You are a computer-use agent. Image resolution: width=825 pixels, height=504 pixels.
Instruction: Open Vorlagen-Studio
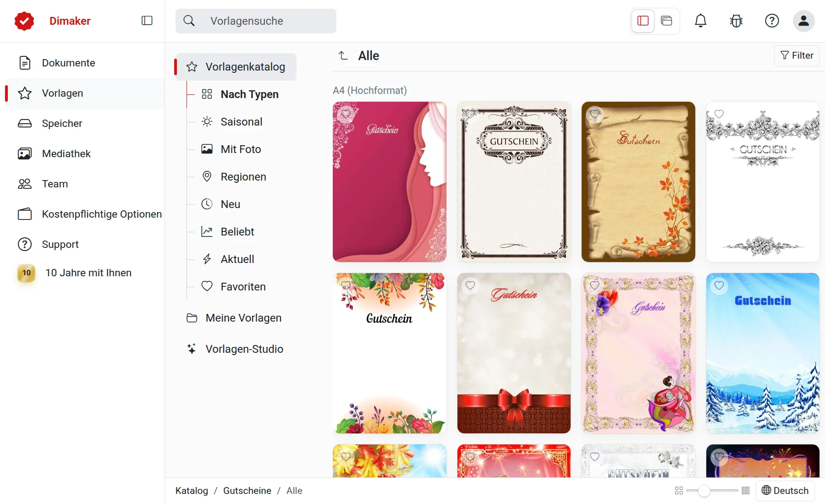click(x=236, y=349)
